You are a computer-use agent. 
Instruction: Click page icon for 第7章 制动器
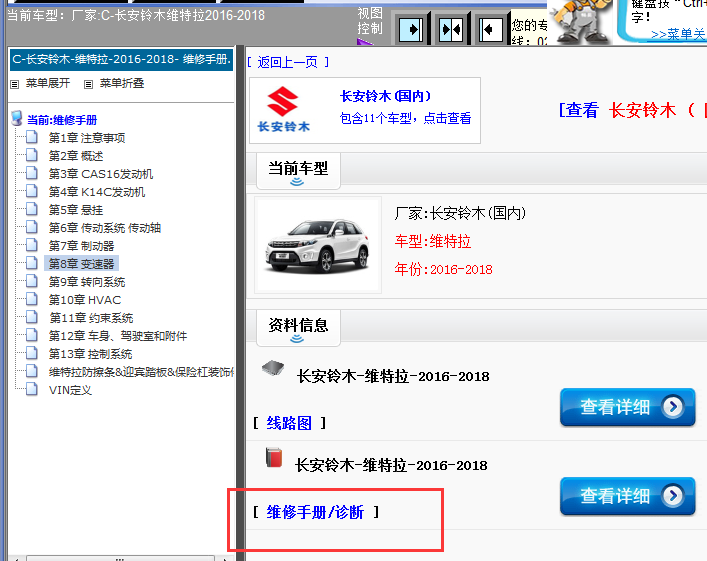tap(32, 245)
